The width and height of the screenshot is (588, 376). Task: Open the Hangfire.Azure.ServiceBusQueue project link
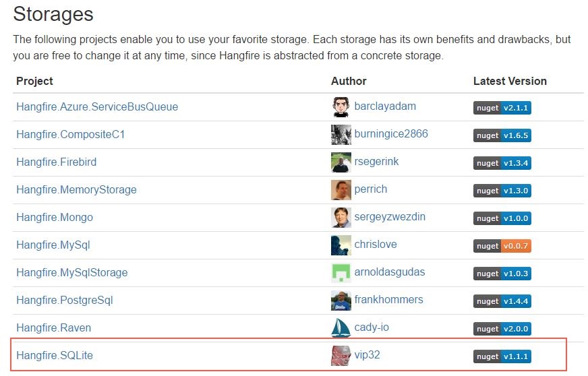[x=97, y=107]
